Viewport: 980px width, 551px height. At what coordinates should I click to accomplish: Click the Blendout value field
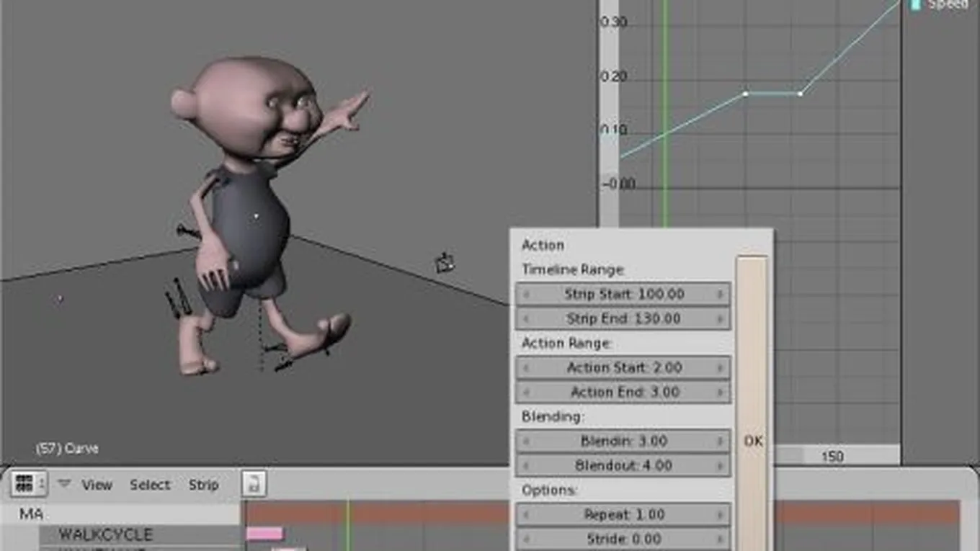[623, 465]
